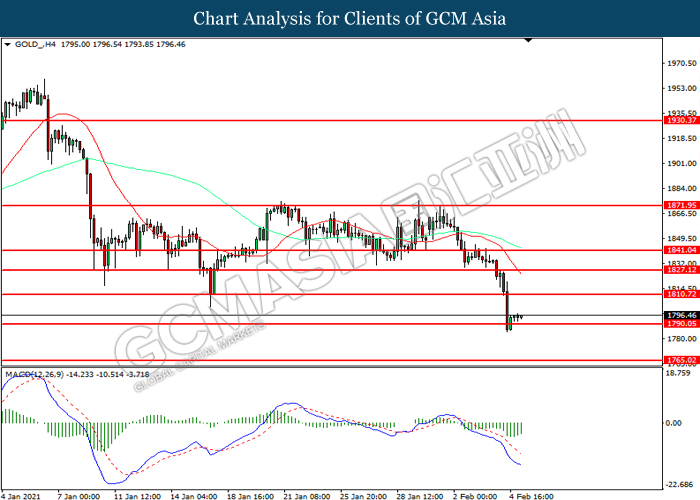Click the MACD values -14.233 -10.514 readout
The width and height of the screenshot is (700, 500).
click(x=108, y=374)
